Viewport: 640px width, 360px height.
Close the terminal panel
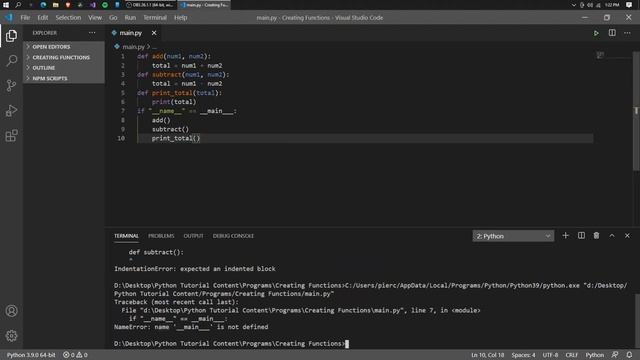[x=627, y=236]
